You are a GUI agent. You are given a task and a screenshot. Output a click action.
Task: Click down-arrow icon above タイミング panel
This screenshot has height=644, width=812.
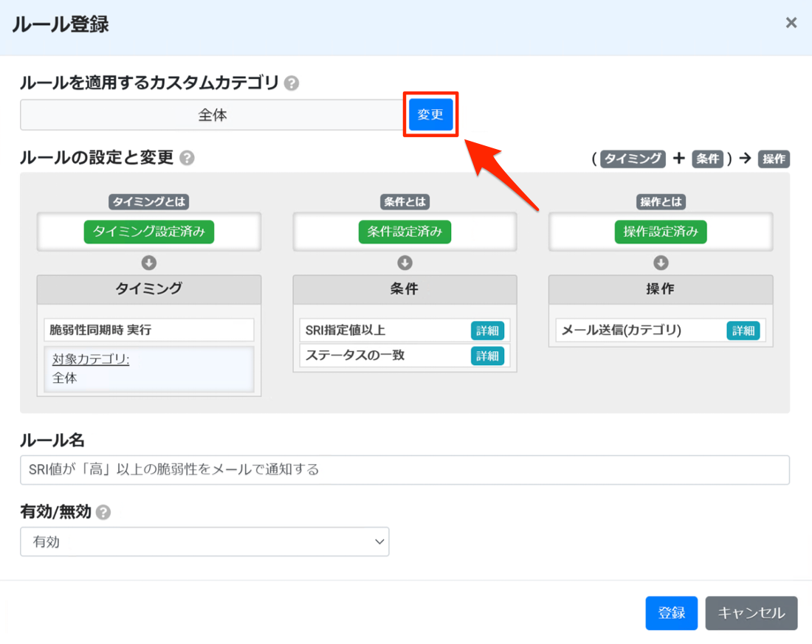148,263
